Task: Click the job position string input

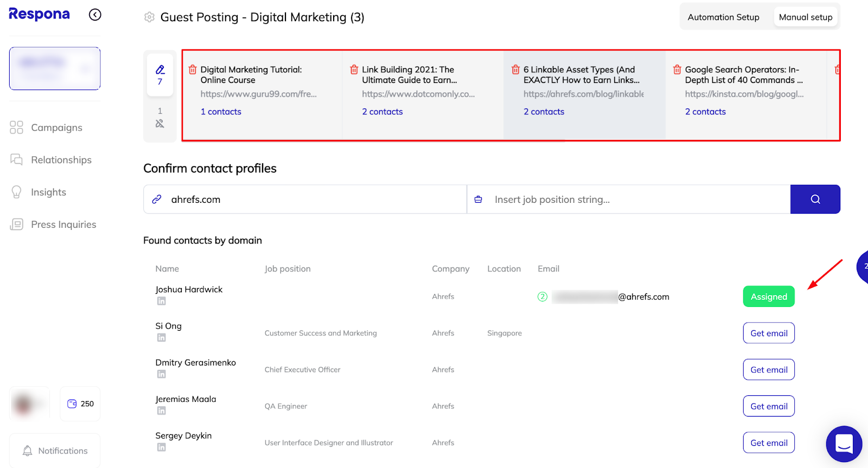Action: [629, 199]
